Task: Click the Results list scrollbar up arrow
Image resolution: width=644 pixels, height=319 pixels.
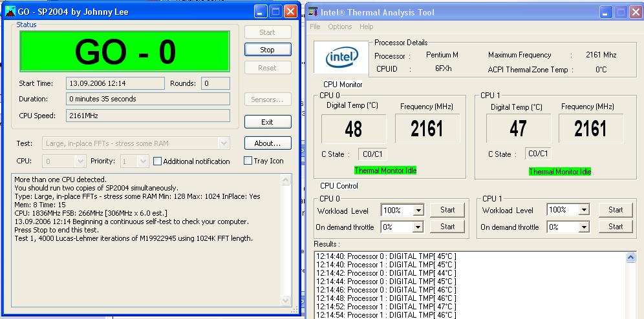Action: coord(631,258)
